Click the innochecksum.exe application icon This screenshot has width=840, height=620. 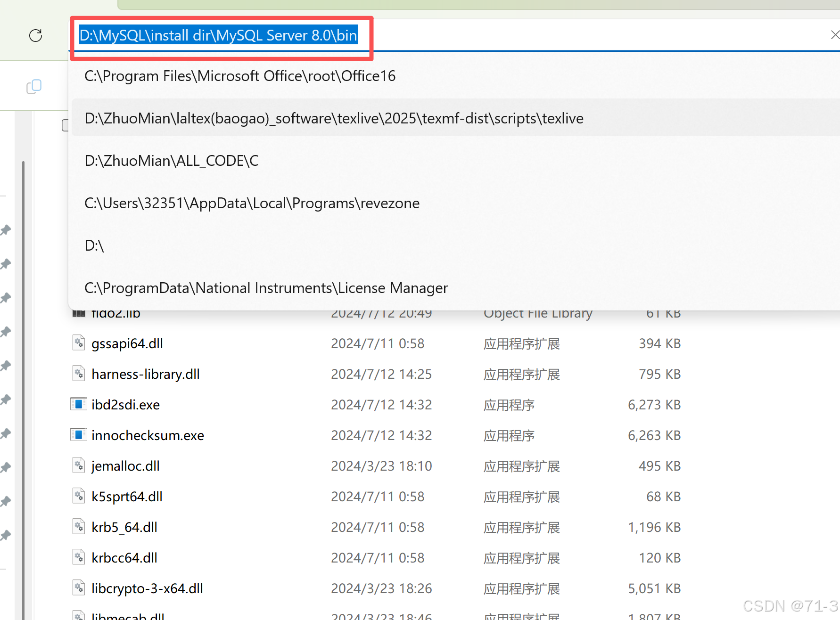[79, 435]
